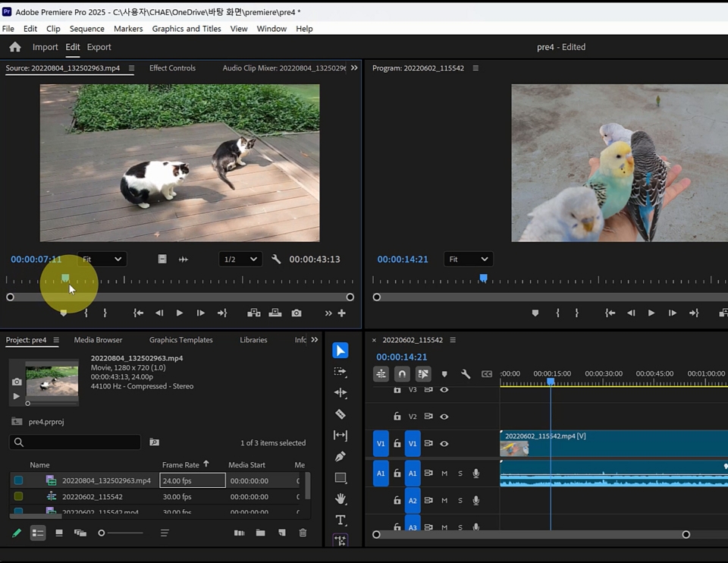728x563 pixels.
Task: Toggle insert sequences as nests button
Action: [381, 374]
